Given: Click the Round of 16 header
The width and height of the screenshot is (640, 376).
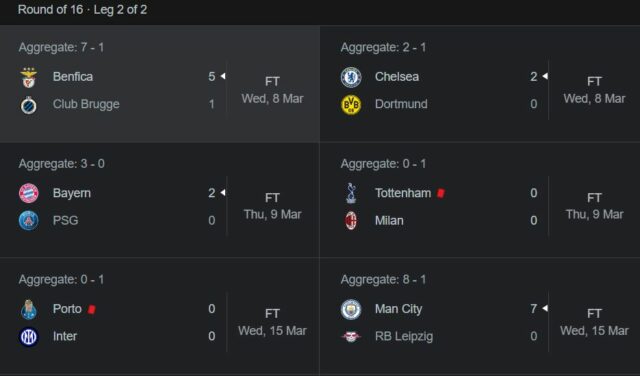Looking at the screenshot, I should point(82,9).
